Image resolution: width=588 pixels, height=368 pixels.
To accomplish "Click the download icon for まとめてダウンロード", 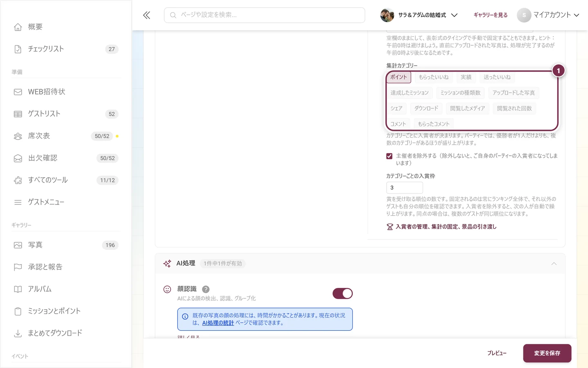I will (18, 334).
